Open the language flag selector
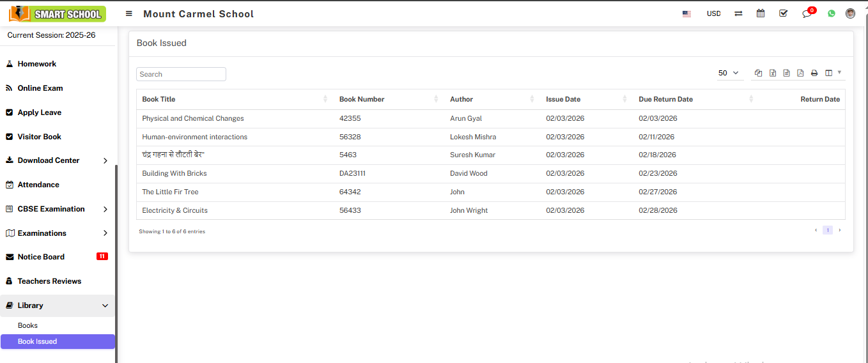This screenshot has height=363, width=868. (686, 13)
